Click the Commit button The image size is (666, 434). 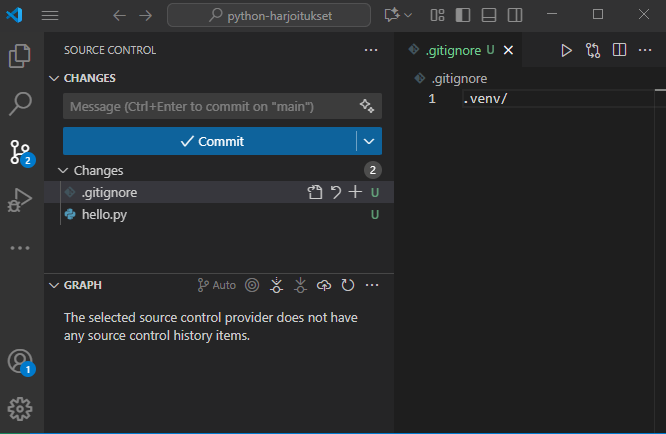(x=210, y=141)
